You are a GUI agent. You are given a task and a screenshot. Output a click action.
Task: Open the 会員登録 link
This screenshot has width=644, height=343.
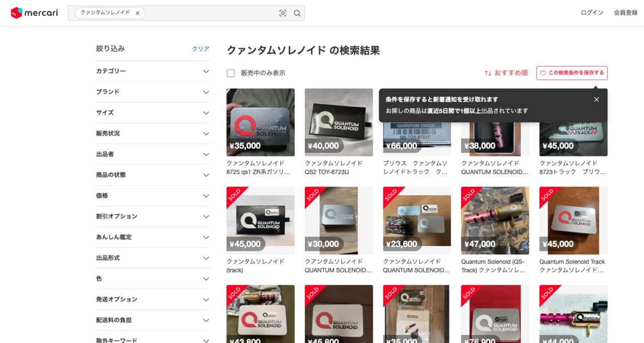coord(625,13)
